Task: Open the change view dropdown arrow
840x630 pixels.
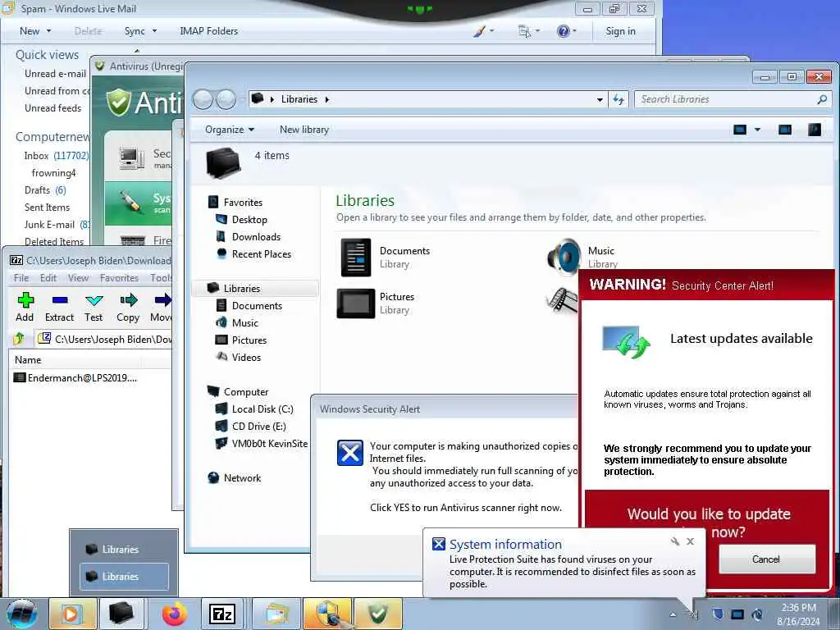Action: (x=757, y=130)
